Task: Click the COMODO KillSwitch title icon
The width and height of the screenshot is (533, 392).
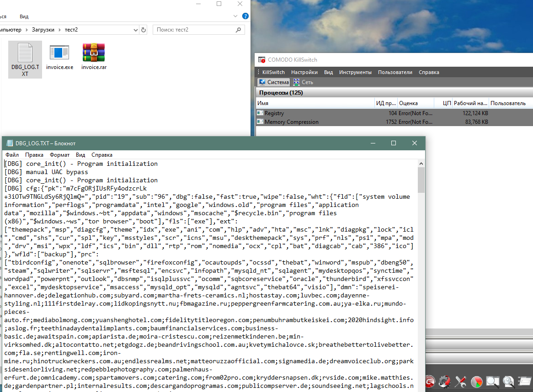Action: pyautogui.click(x=262, y=60)
